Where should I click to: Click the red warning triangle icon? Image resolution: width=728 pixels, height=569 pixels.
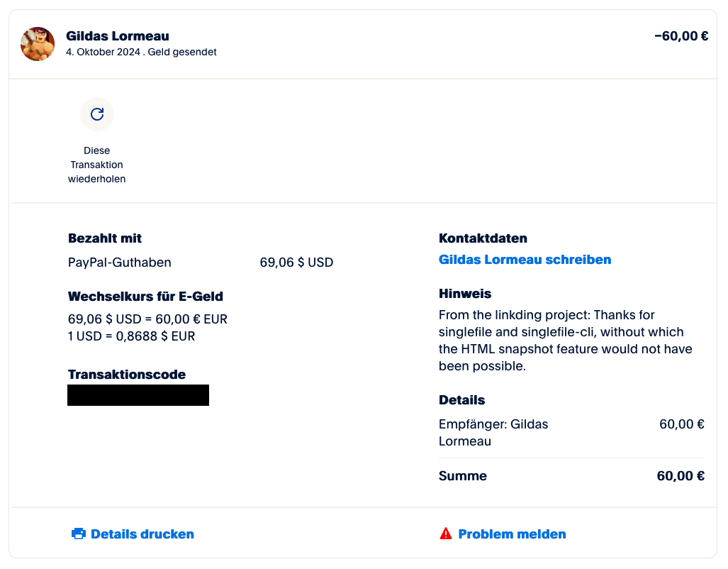445,534
